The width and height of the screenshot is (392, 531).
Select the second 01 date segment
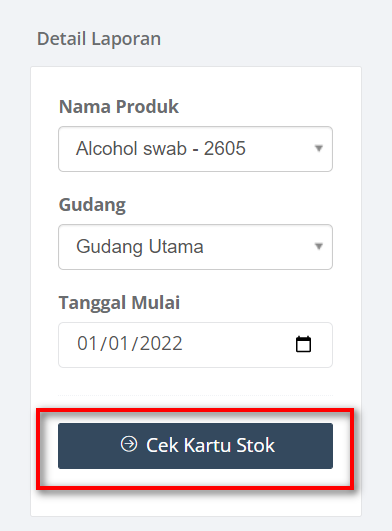coord(119,343)
